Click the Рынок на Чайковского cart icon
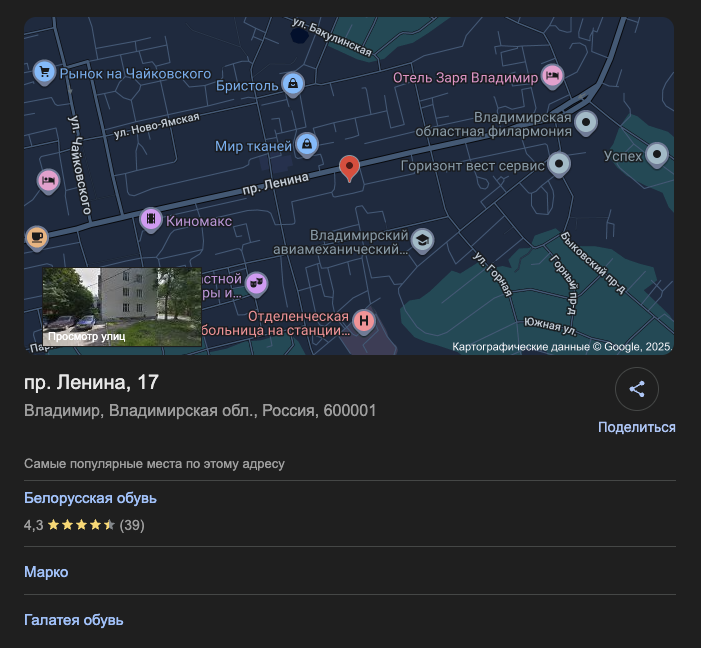This screenshot has width=701, height=648. (44, 72)
